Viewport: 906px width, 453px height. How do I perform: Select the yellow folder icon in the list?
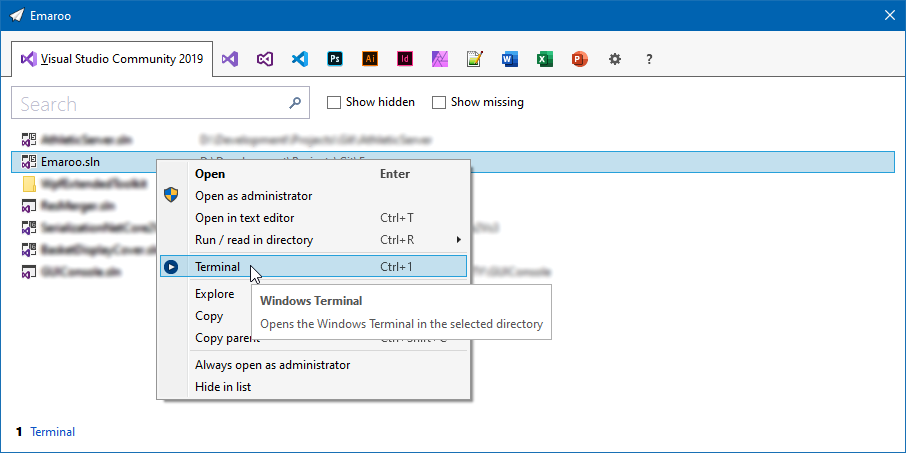coord(29,184)
